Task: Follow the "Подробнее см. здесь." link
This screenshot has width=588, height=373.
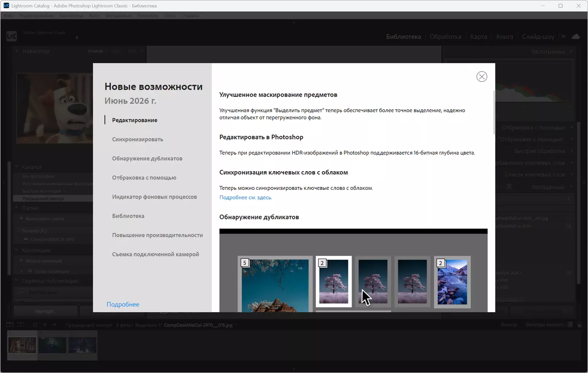Action: click(246, 197)
